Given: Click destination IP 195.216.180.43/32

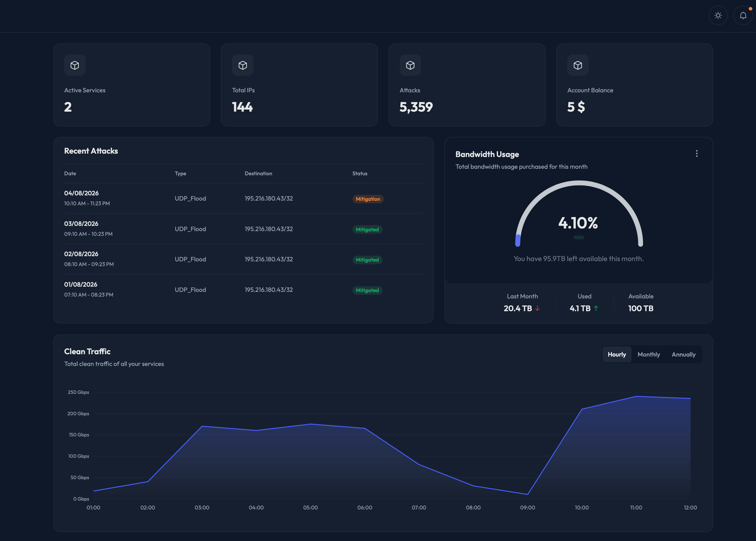Looking at the screenshot, I should [x=268, y=198].
